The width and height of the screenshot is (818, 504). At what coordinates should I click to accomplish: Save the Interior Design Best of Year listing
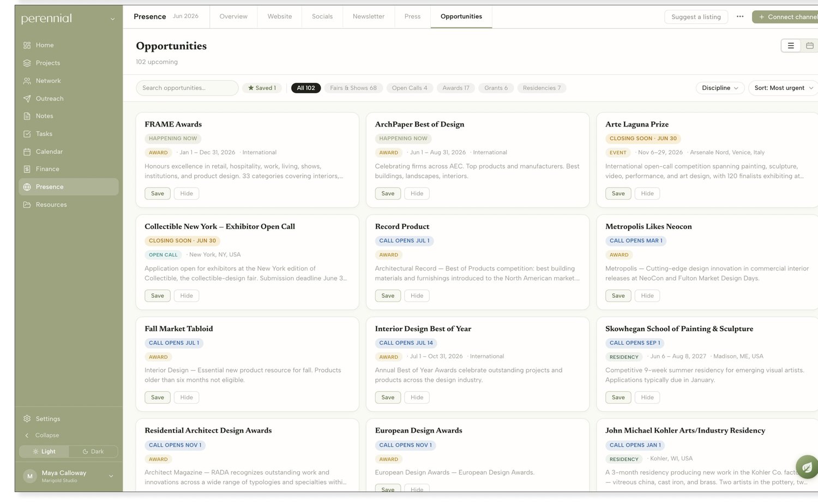click(x=388, y=398)
